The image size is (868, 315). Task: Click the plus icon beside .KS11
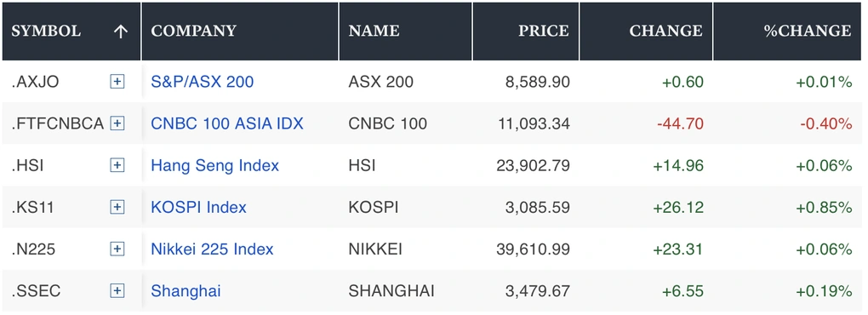pos(117,207)
